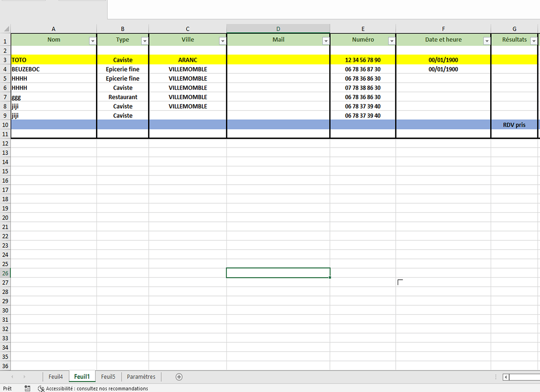This screenshot has width=540, height=392.
Task: Click the ARANC cell
Action: pos(188,60)
